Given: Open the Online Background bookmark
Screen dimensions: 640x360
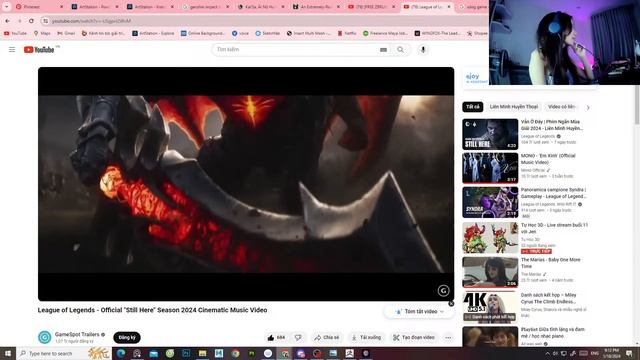Looking at the screenshot, I should [203, 33].
